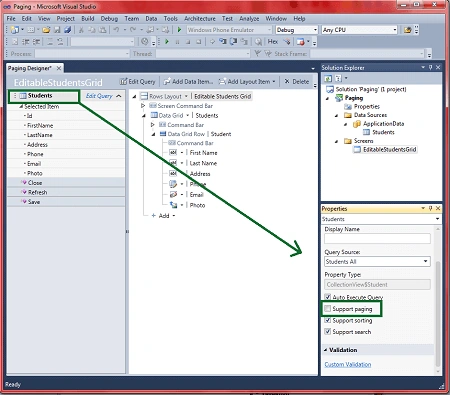Open the Debug menu

(109, 19)
